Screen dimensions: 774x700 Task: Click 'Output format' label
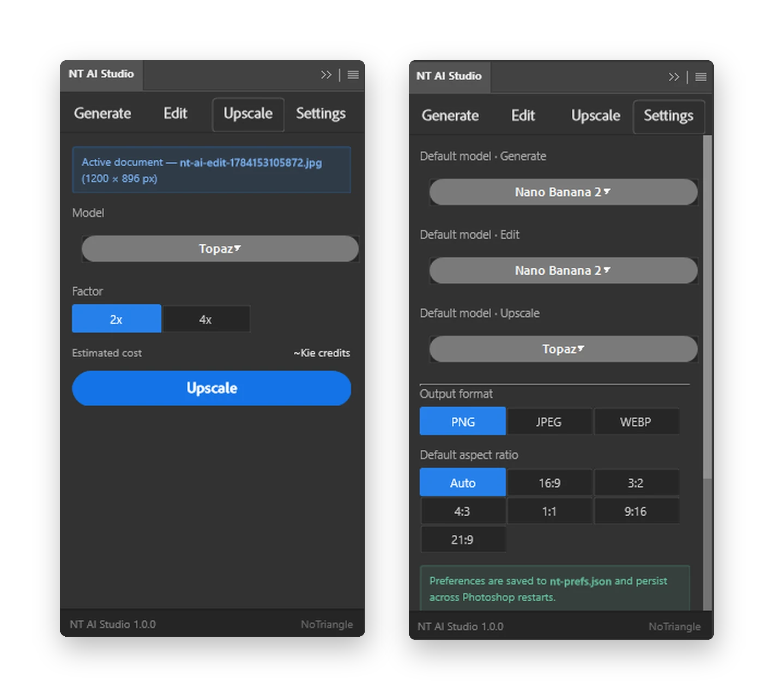(456, 394)
